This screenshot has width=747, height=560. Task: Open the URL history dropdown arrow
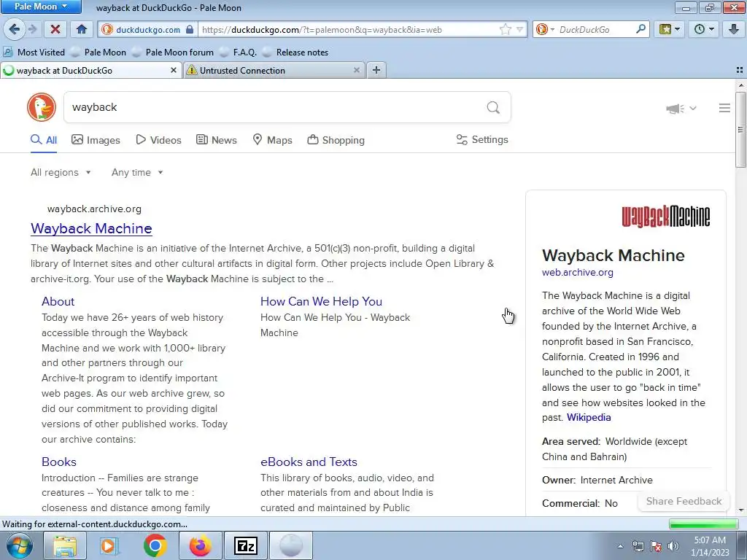pyautogui.click(x=519, y=29)
